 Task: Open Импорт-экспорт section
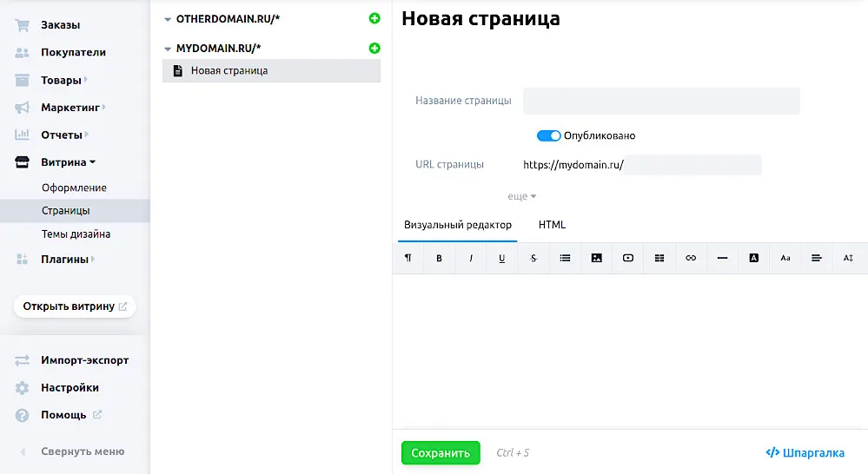pos(84,360)
